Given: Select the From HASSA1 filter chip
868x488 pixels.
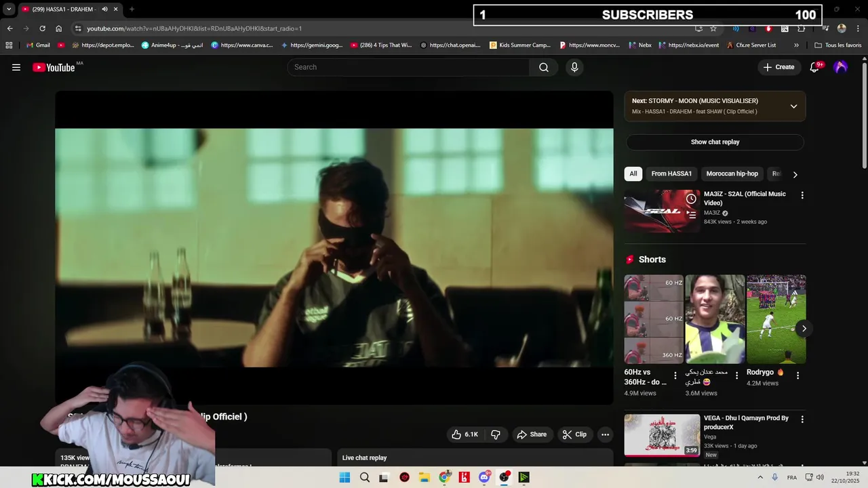Looking at the screenshot, I should coord(671,174).
